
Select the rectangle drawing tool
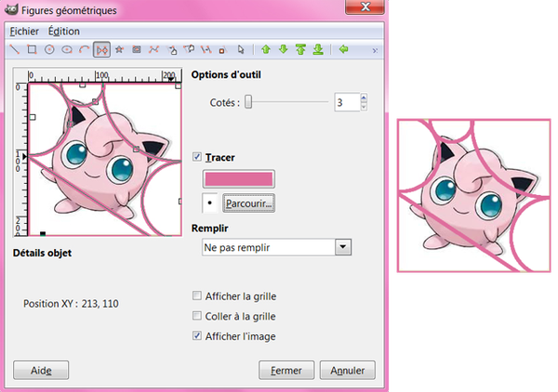click(32, 49)
